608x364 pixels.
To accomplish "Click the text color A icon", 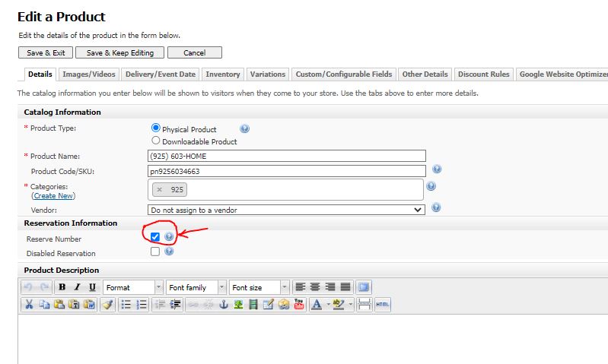I will 317,305.
